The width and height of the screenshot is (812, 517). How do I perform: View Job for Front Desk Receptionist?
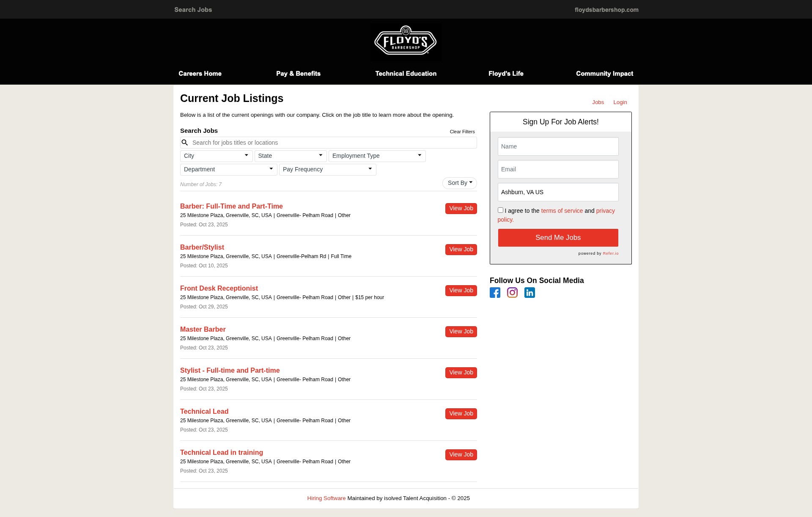click(461, 291)
